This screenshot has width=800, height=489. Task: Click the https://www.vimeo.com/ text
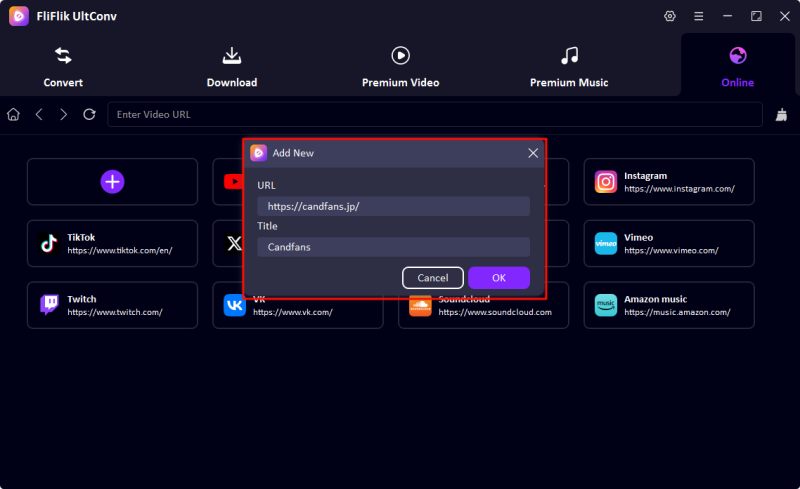click(671, 251)
